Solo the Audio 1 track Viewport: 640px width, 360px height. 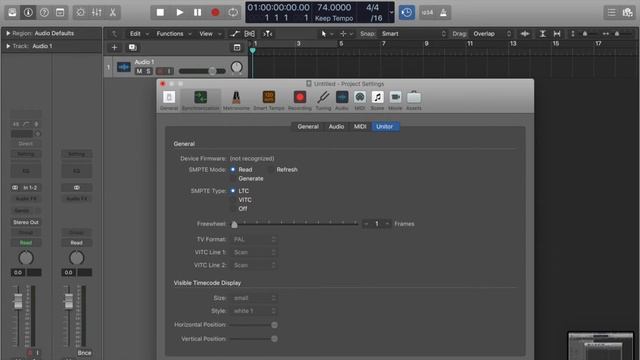pos(148,71)
